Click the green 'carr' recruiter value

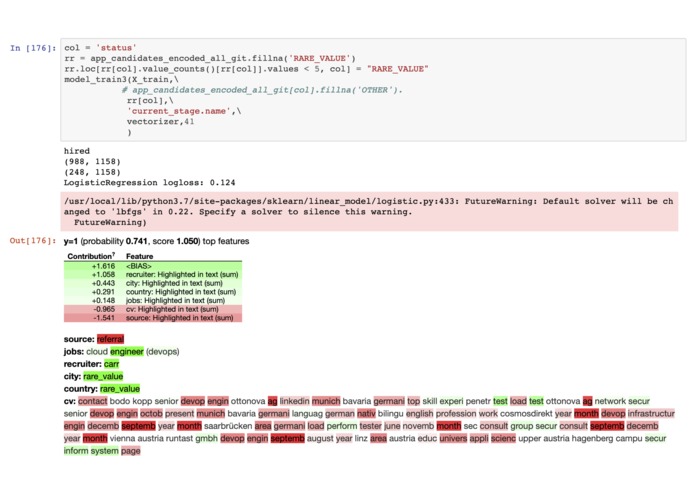[112, 364]
